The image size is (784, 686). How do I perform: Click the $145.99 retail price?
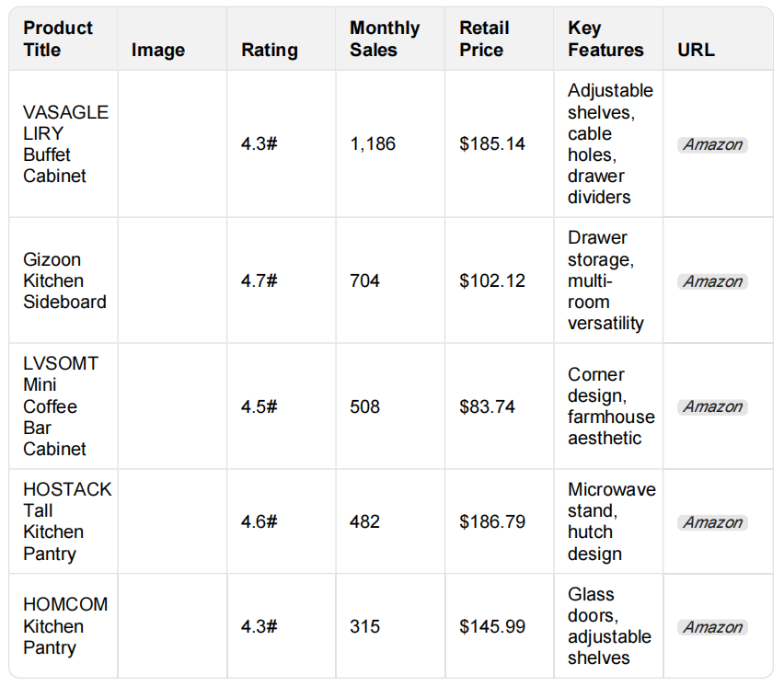pyautogui.click(x=492, y=626)
